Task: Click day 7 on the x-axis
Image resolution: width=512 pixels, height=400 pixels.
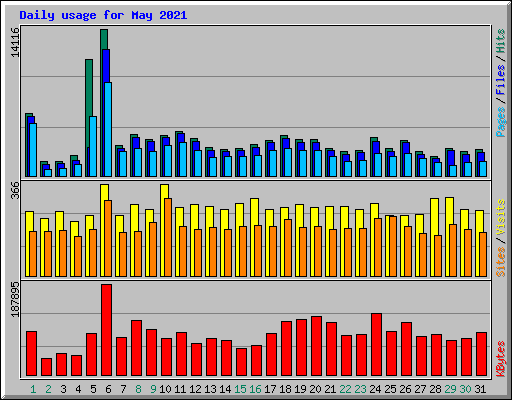Action: (123, 389)
